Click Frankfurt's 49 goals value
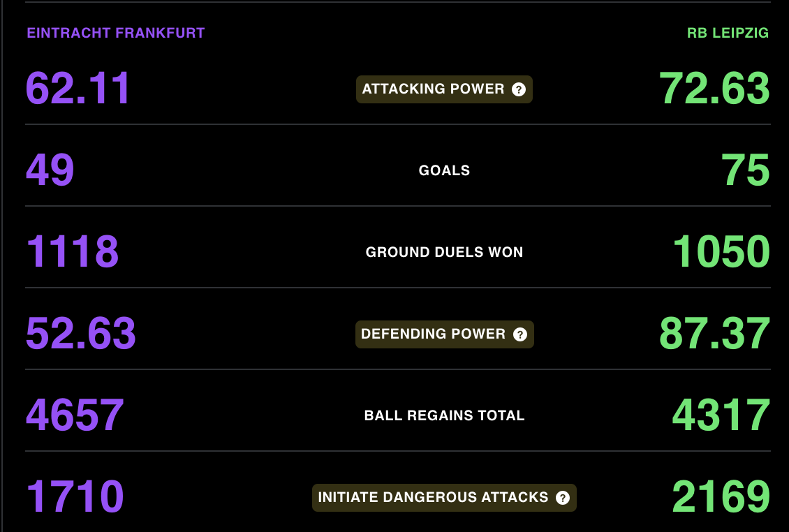Viewport: 789px width, 532px height. [50, 170]
